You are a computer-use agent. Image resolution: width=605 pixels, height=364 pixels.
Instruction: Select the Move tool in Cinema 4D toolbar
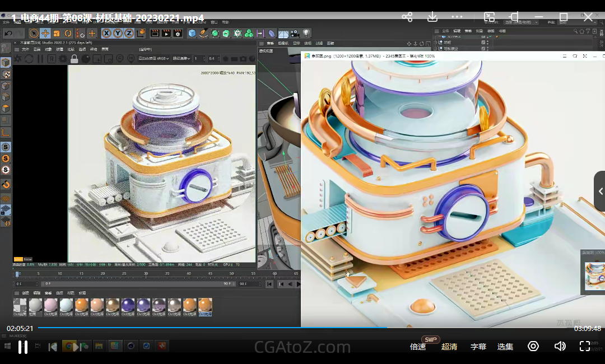[45, 34]
